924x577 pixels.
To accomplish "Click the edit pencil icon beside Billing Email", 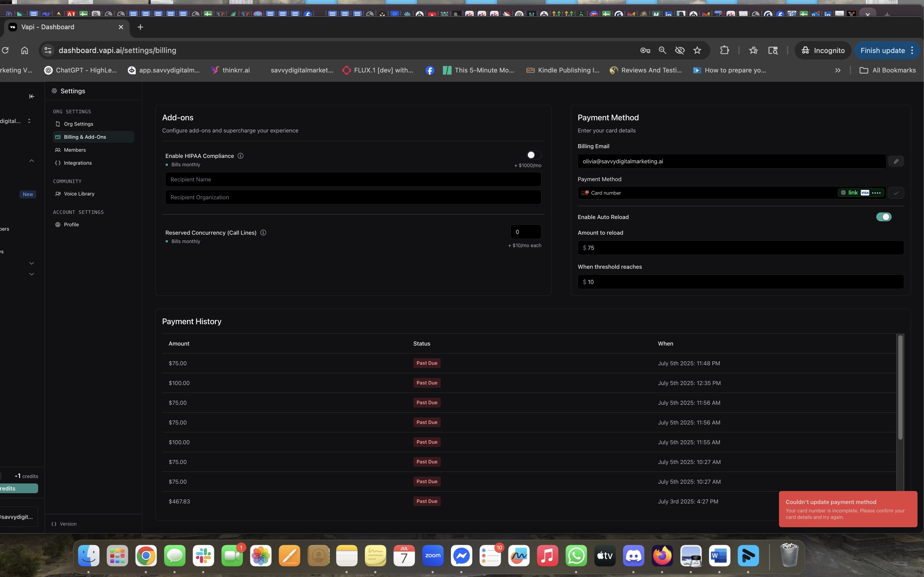I will [896, 161].
